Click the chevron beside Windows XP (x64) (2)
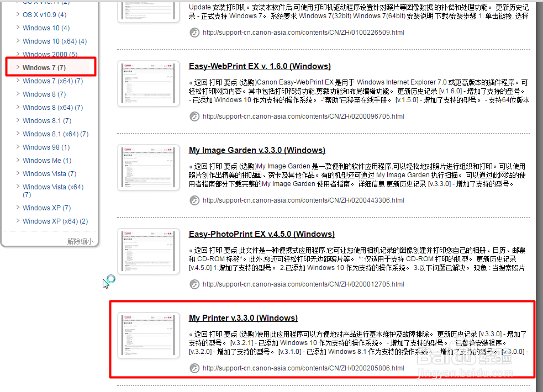Screen dimensions: 543x392 click(18, 220)
